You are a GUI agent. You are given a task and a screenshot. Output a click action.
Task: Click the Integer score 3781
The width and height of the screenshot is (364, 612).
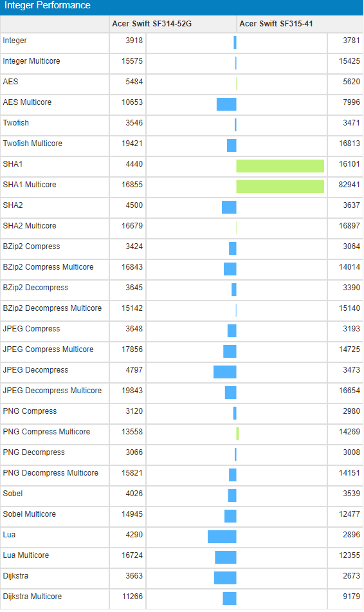[x=352, y=41]
